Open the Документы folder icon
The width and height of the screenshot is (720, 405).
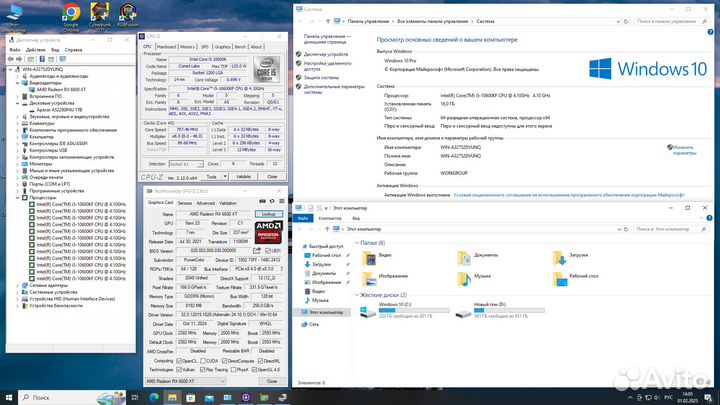[464, 259]
